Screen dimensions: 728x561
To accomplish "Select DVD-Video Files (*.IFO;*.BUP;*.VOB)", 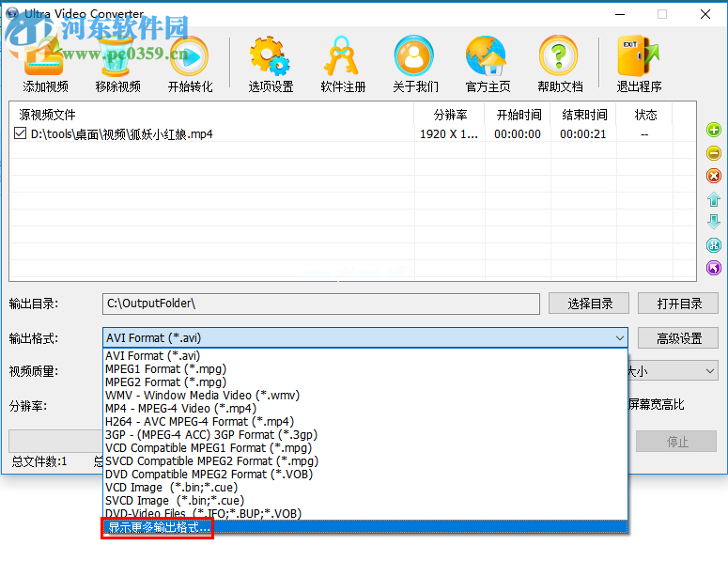I will pos(364,514).
